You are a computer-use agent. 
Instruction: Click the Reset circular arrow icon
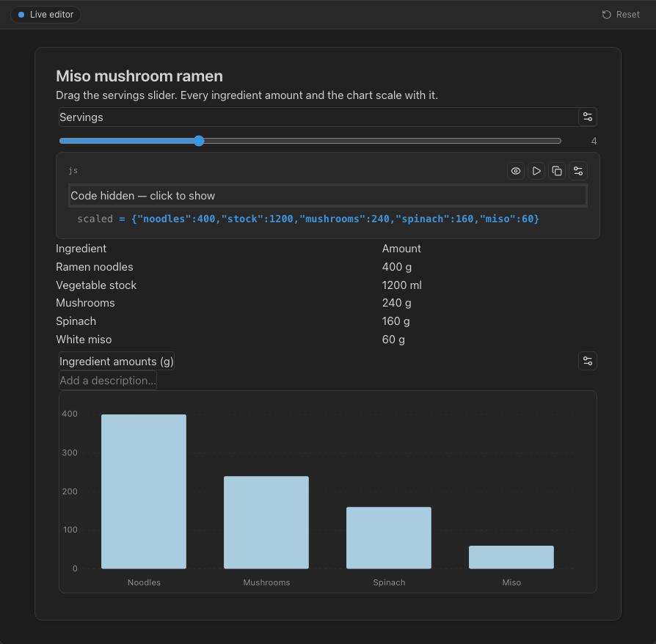pos(606,15)
